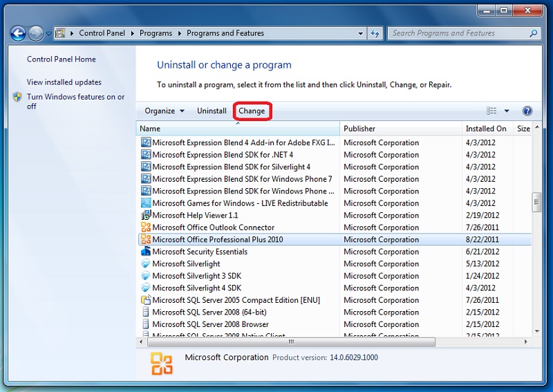This screenshot has width=553, height=392.
Task: Click Programs and Features breadcrumb
Action: (225, 33)
